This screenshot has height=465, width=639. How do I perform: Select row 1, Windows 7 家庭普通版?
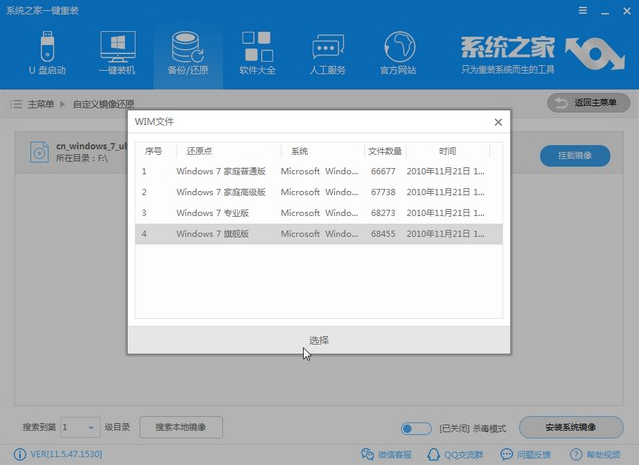(319, 172)
